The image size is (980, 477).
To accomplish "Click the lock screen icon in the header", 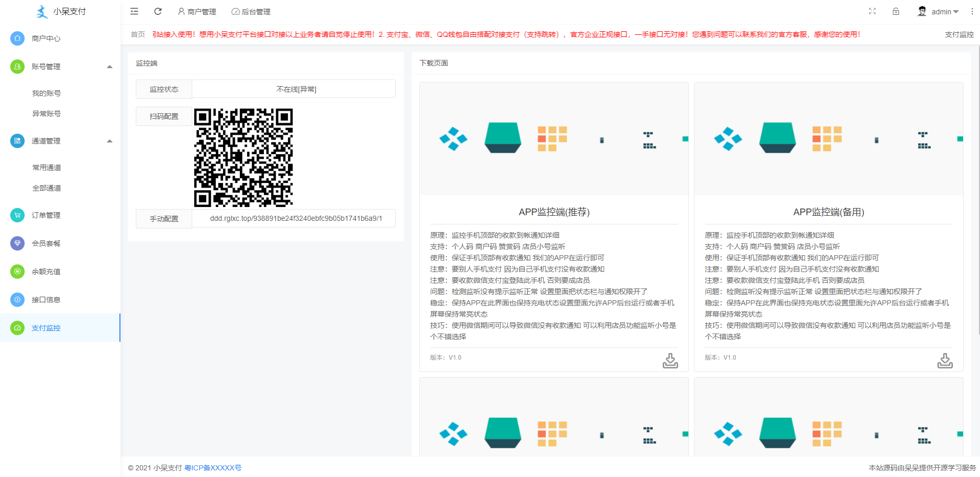I will (896, 11).
